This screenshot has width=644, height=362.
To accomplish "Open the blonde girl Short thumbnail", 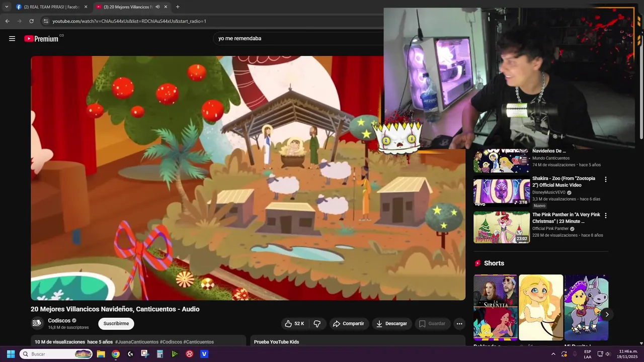I will point(541,308).
